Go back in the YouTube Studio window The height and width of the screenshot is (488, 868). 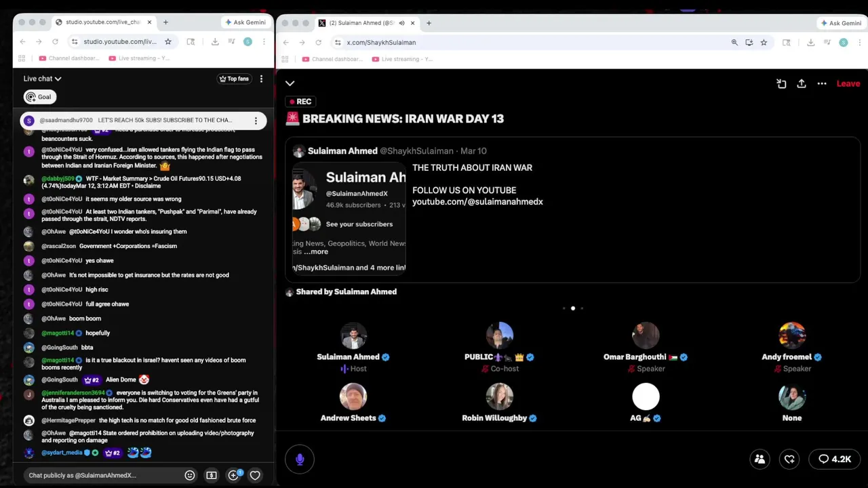click(x=22, y=41)
